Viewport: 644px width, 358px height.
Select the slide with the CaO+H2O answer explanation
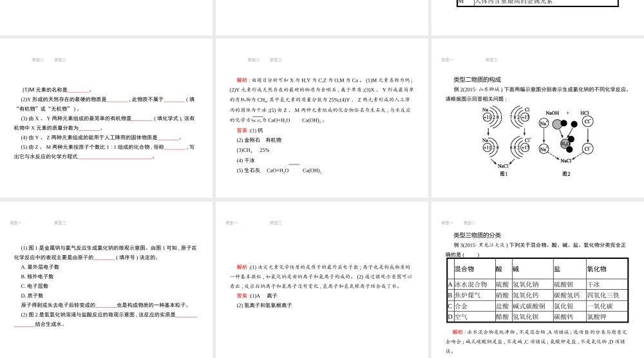click(321, 118)
